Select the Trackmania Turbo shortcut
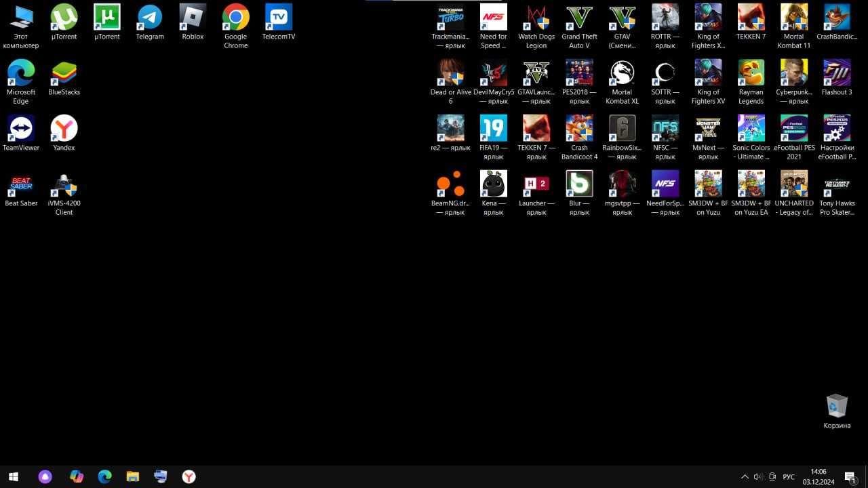This screenshot has height=488, width=868. tap(450, 27)
